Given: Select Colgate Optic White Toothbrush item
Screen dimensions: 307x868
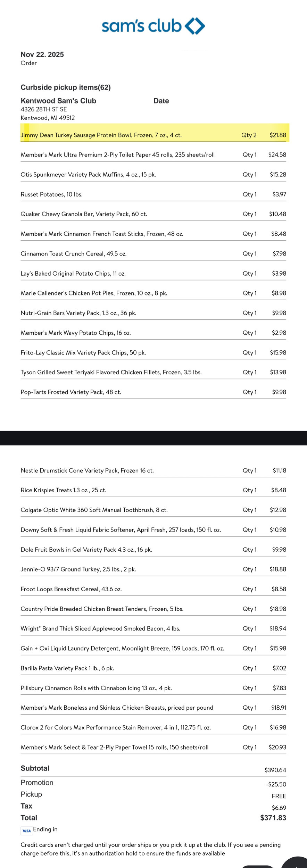Looking at the screenshot, I should coord(94,510).
